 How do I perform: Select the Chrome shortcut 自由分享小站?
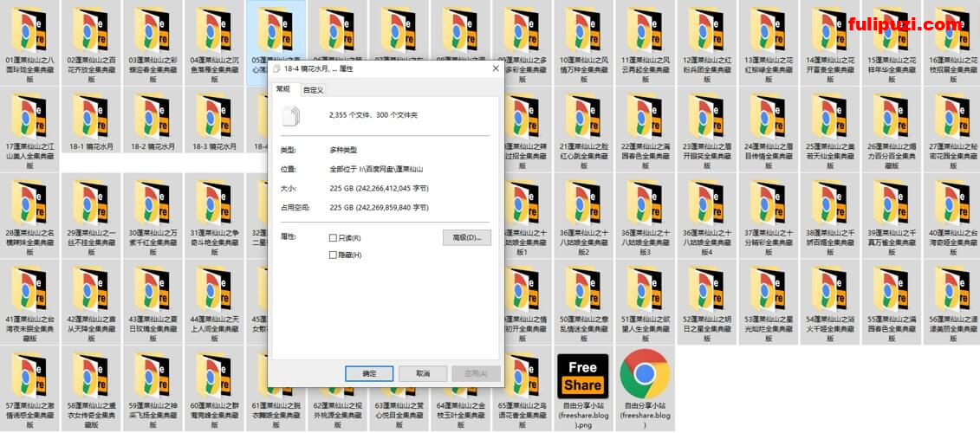(645, 389)
